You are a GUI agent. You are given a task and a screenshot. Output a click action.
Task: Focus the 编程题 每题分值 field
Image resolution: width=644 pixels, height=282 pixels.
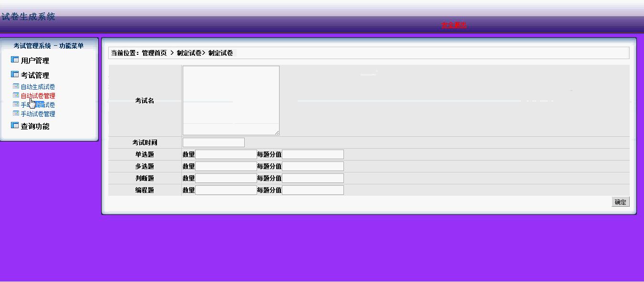[x=313, y=190]
